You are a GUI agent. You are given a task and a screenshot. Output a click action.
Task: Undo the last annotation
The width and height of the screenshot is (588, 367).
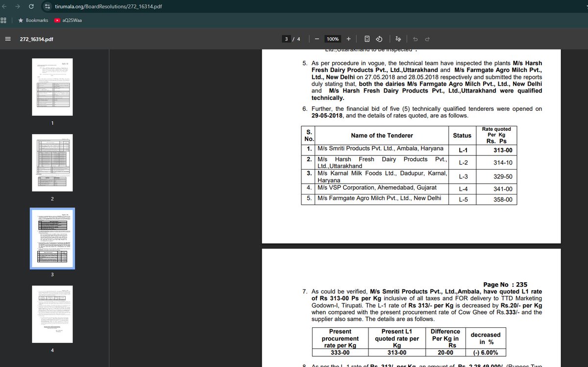click(416, 39)
